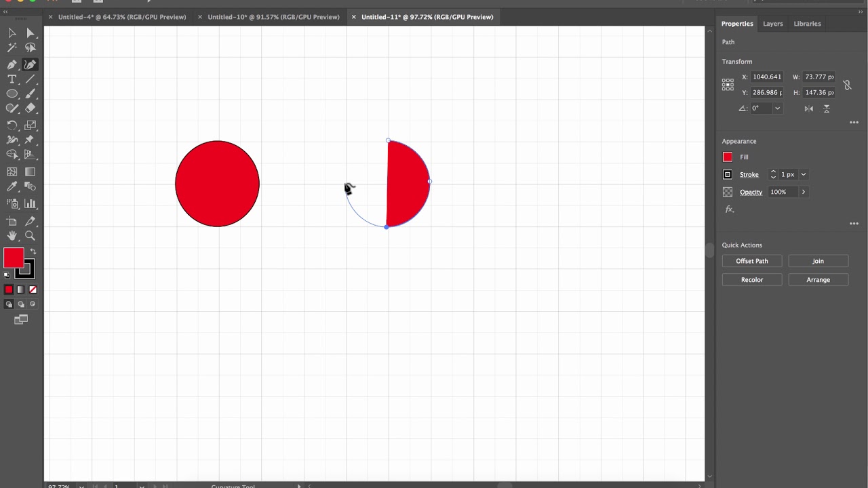Image resolution: width=868 pixels, height=488 pixels.
Task: Pick the Shaper tool
Action: tap(12, 108)
